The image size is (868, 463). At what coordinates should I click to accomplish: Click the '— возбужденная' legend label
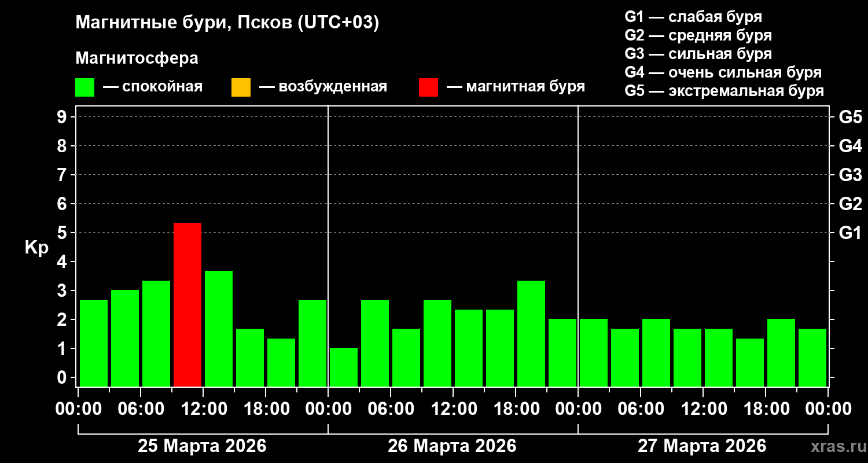click(x=323, y=87)
